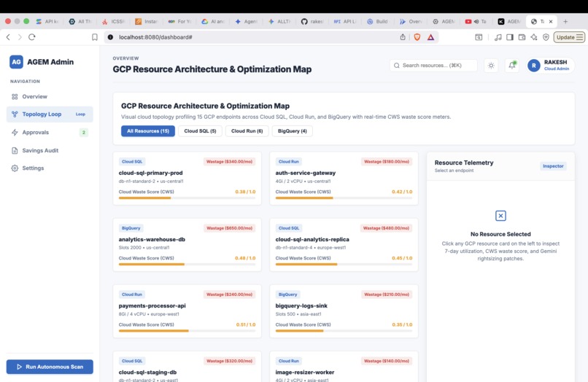Select cloud-sql-staging-db card

[x=187, y=367]
